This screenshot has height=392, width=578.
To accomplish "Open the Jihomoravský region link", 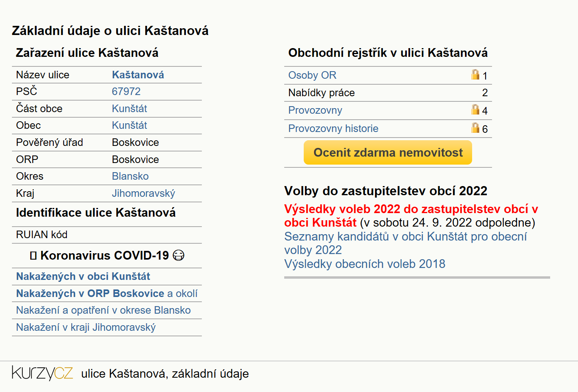I will (143, 193).
